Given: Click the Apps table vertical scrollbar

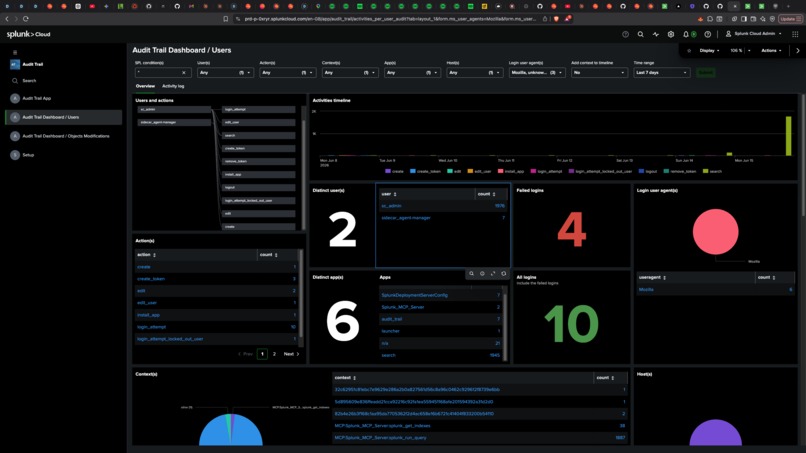Looking at the screenshot, I should coord(504,327).
